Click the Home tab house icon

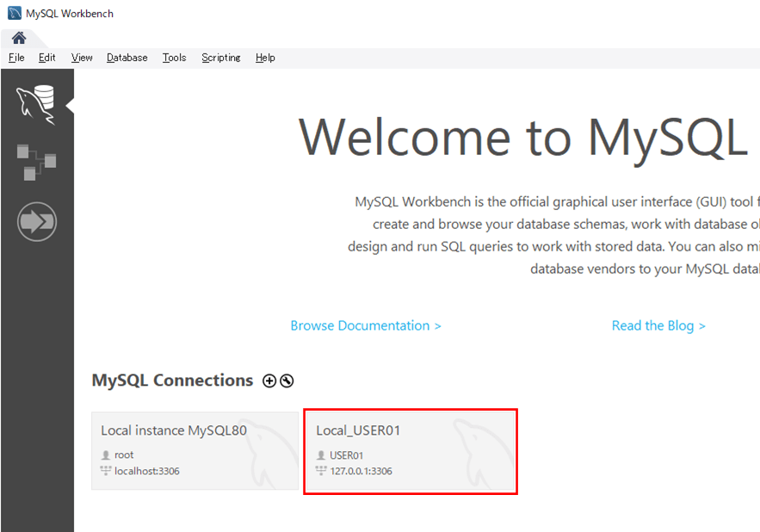18,38
